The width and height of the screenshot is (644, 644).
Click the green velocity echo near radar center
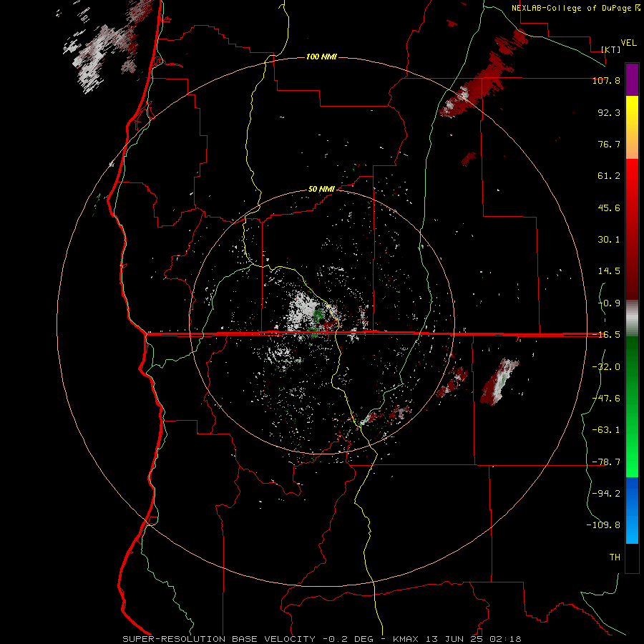(x=318, y=316)
